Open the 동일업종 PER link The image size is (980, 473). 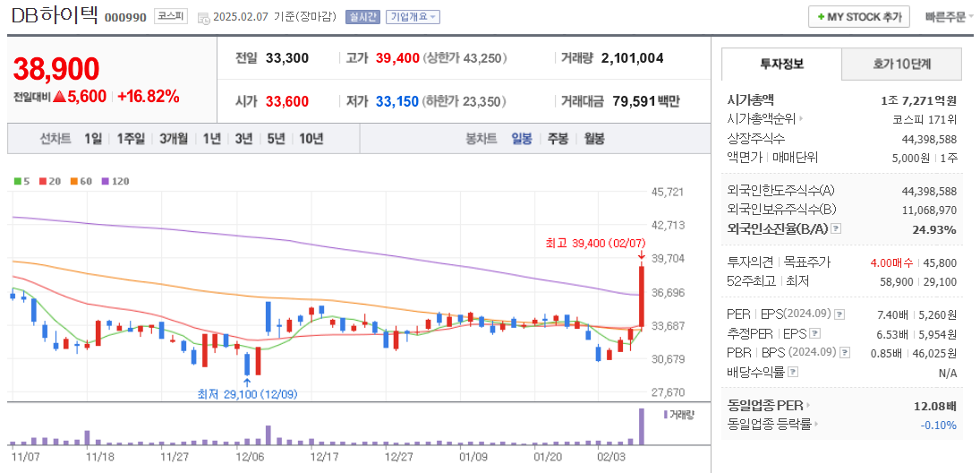pyautogui.click(x=765, y=406)
